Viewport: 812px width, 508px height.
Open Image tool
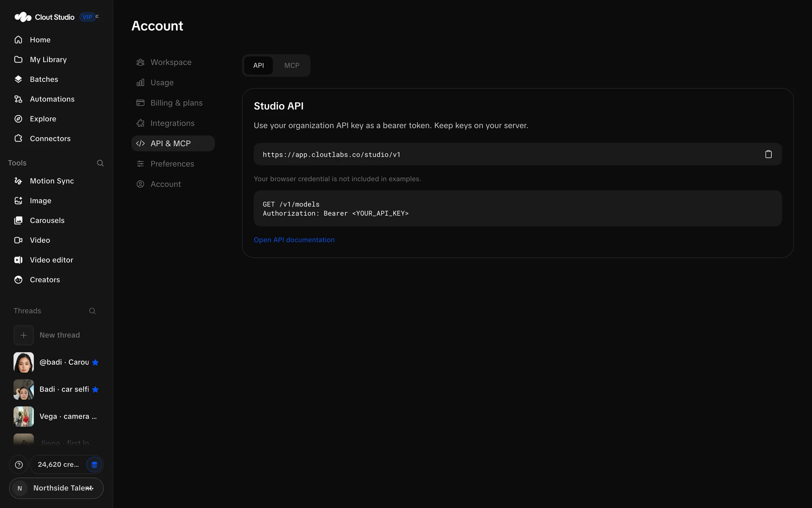click(56, 200)
